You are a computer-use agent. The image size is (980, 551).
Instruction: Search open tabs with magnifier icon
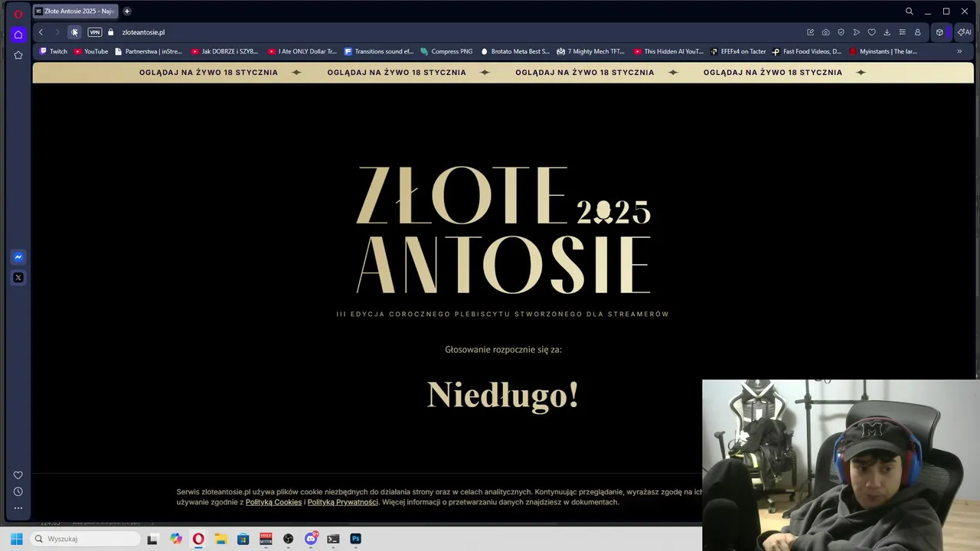[x=910, y=11]
